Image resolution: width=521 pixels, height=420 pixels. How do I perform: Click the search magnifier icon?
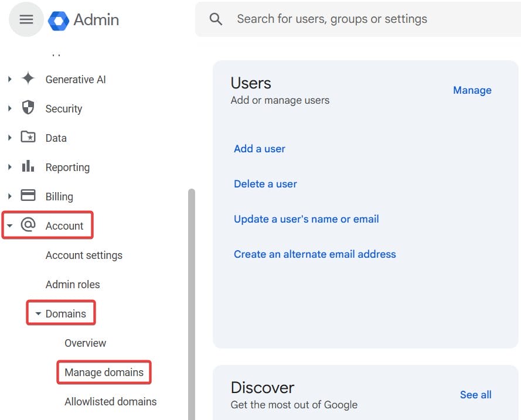pos(216,19)
